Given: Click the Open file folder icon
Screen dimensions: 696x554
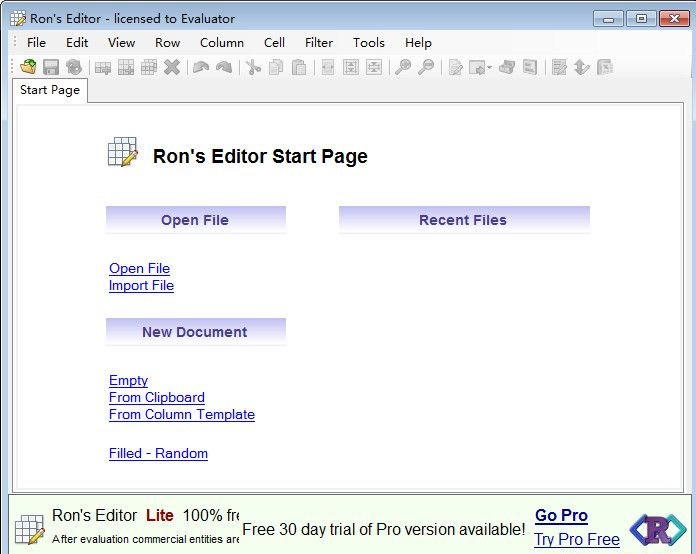Looking at the screenshot, I should 28,67.
